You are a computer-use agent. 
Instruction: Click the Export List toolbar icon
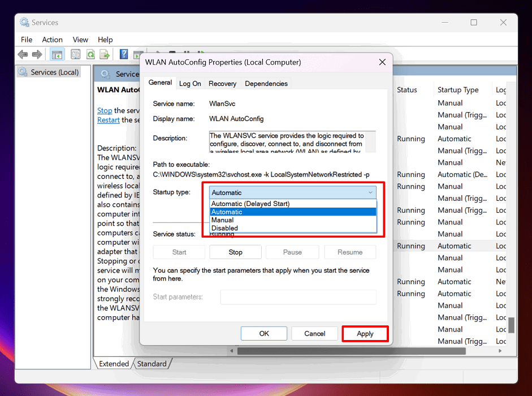pos(105,54)
